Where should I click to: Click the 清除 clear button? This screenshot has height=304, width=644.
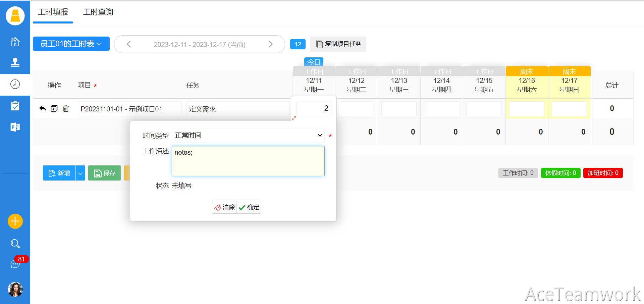pos(224,207)
